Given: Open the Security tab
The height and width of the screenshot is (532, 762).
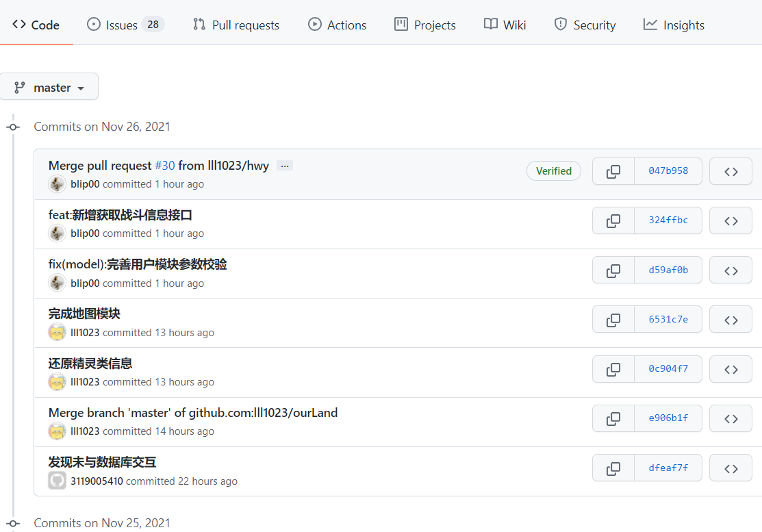Looking at the screenshot, I should pos(585,25).
